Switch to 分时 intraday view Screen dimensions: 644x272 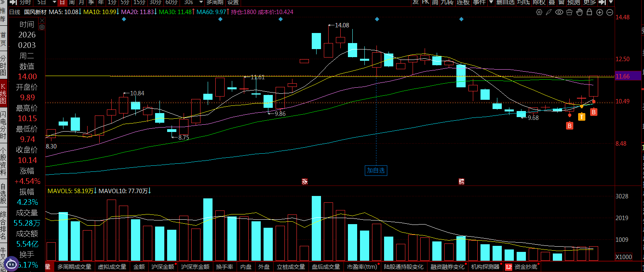pos(25,2)
